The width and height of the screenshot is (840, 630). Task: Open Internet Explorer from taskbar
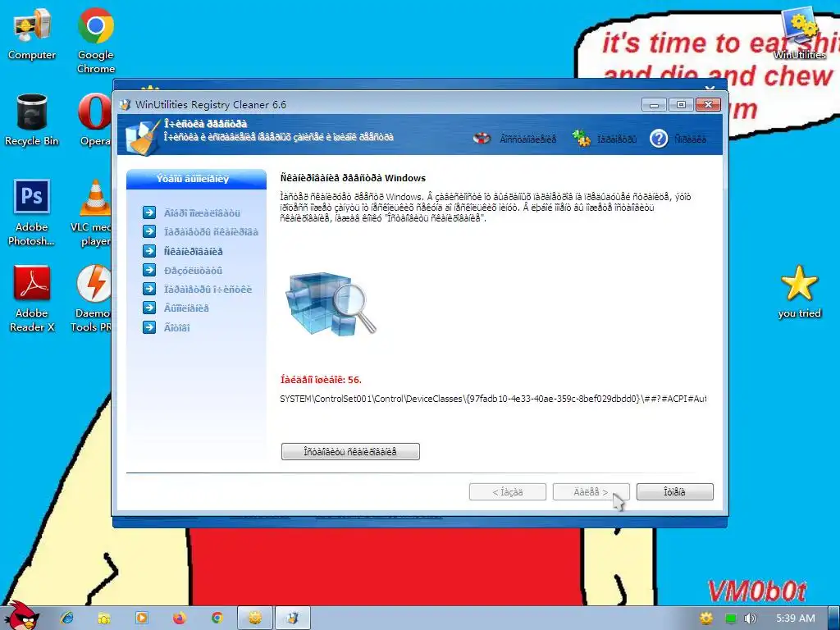point(67,619)
